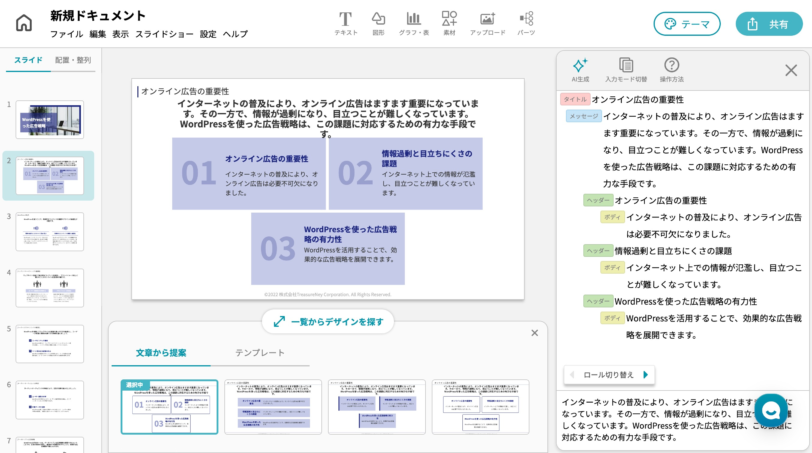The image size is (812, 453).
Task: Open the ファイル menu
Action: [66, 34]
